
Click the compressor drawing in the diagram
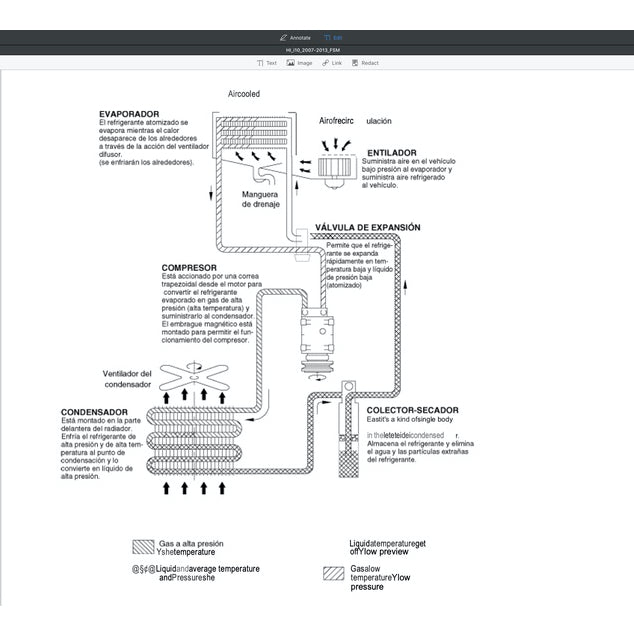tap(321, 336)
